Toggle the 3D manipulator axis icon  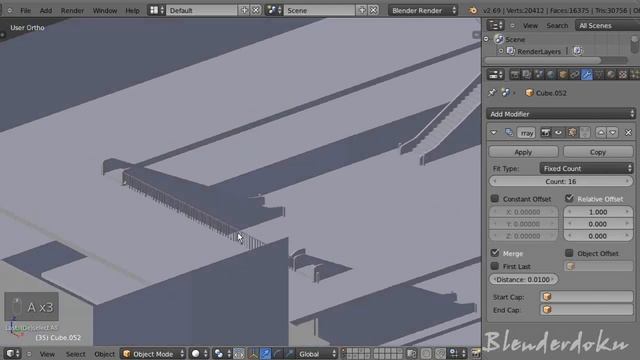tap(253, 353)
